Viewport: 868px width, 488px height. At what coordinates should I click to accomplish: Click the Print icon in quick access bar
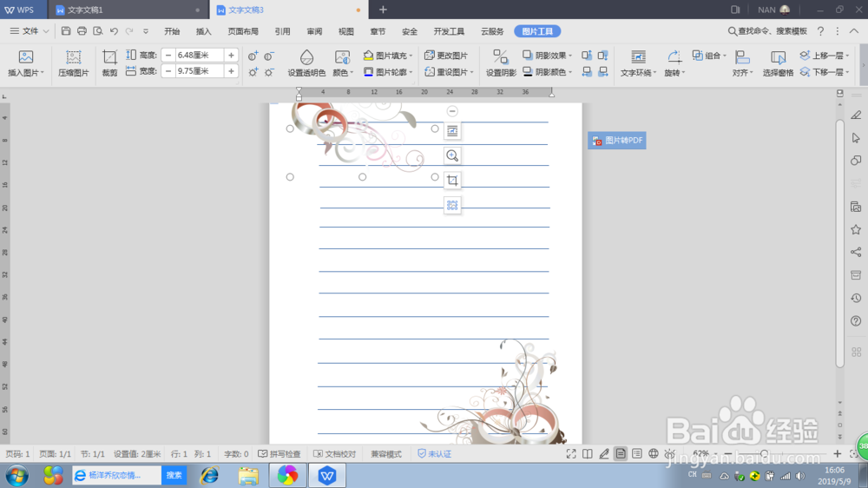point(82,31)
